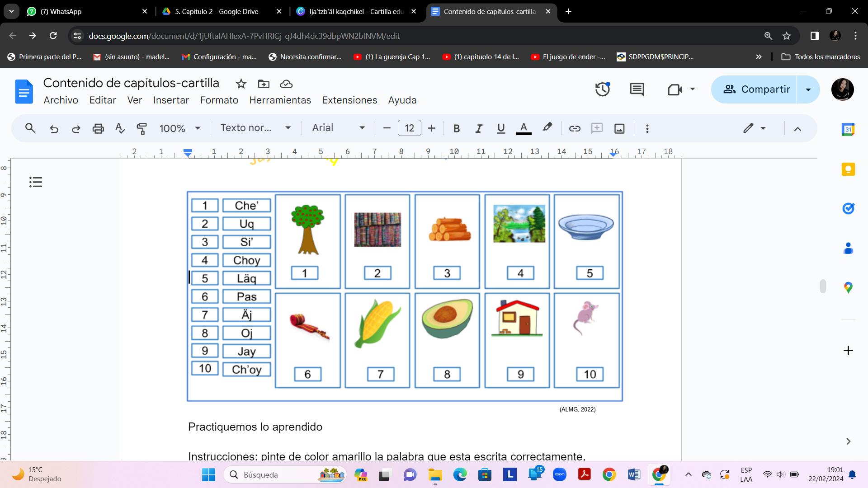Image resolution: width=868 pixels, height=488 pixels.
Task: Open the 100% zoom dropdown
Action: pyautogui.click(x=179, y=128)
